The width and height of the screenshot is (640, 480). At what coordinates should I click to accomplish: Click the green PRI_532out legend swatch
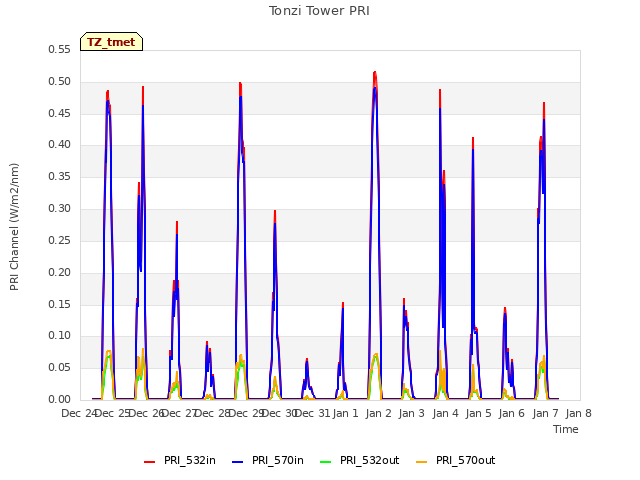pyautogui.click(x=326, y=462)
